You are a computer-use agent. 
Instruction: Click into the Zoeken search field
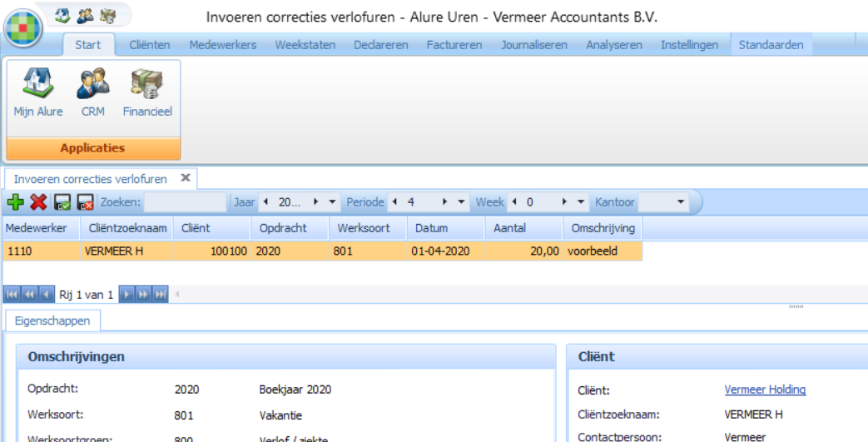click(185, 202)
